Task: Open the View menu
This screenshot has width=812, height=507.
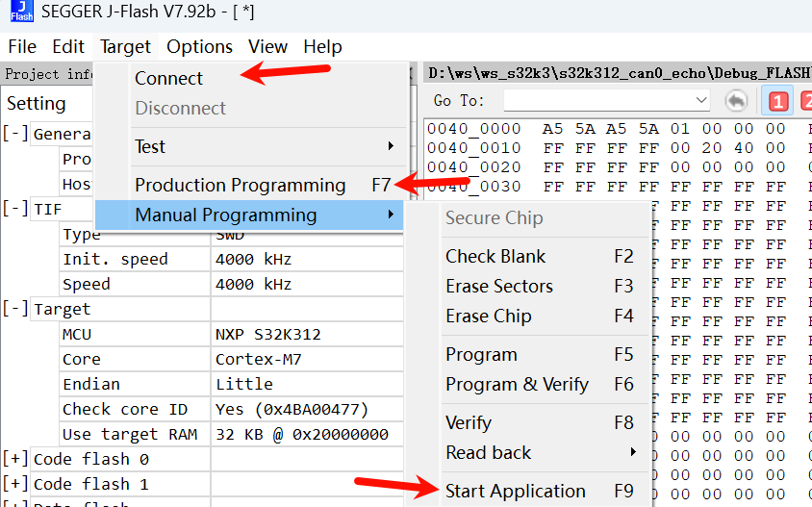Action: click(267, 46)
